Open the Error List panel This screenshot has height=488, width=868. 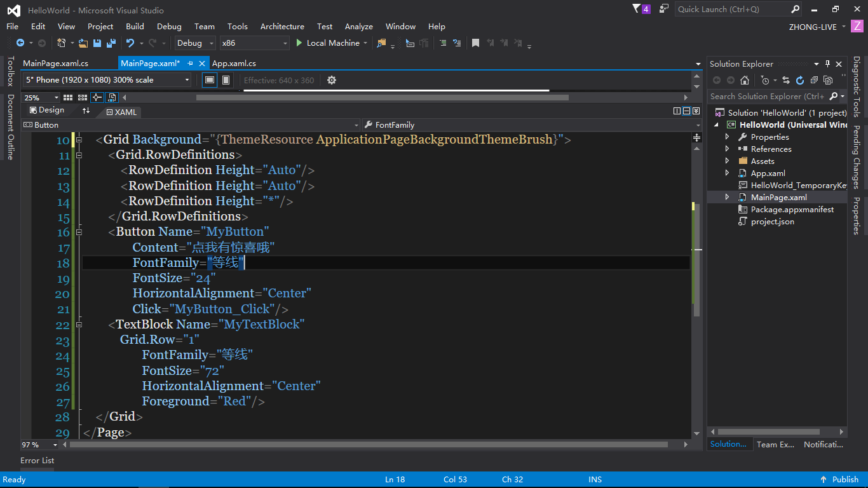pos(37,461)
